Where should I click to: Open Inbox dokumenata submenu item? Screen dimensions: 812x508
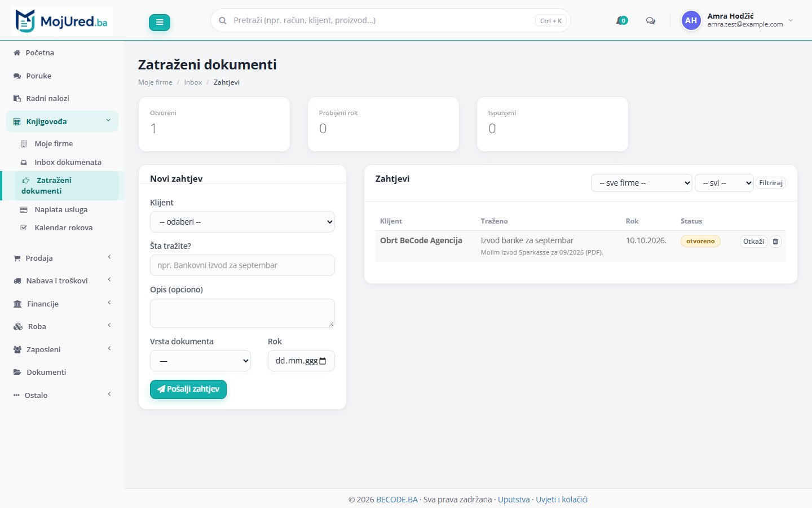[x=68, y=162]
